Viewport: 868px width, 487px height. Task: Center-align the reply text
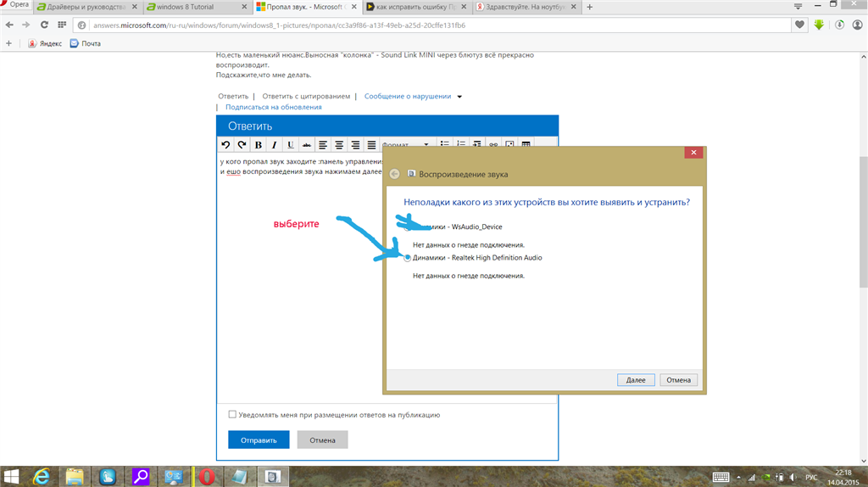339,144
